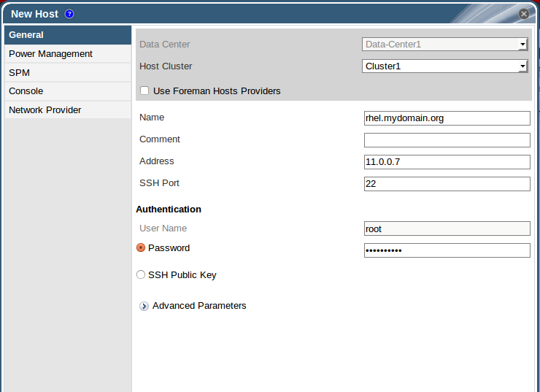Click the SSH Port input field
The image size is (540, 392).
pos(447,184)
